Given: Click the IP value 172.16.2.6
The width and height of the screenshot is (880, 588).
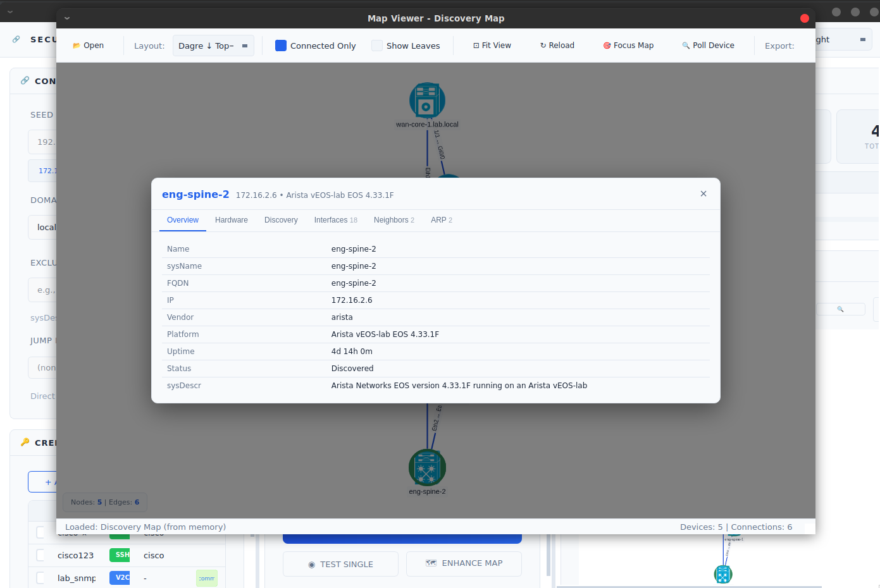Looking at the screenshot, I should point(352,300).
